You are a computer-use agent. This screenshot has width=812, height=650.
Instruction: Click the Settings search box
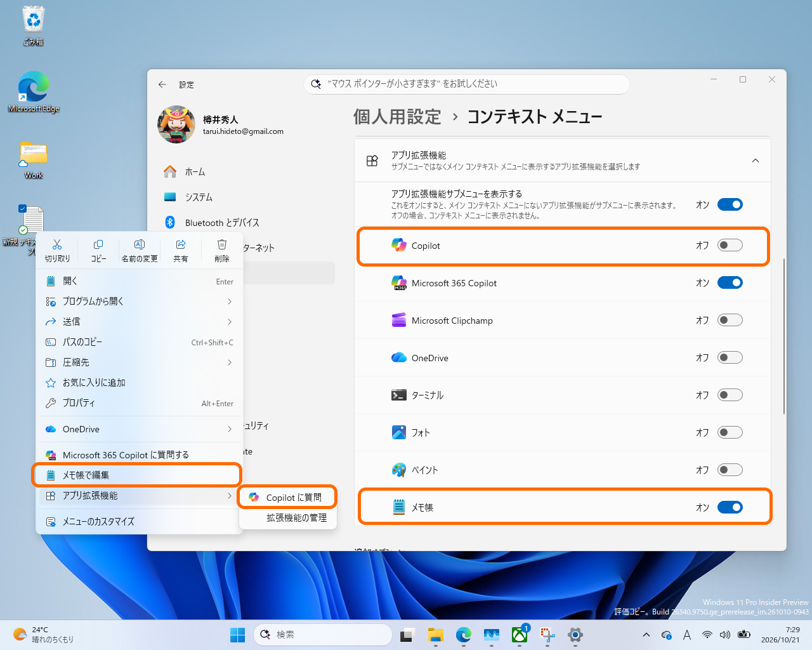click(x=467, y=84)
